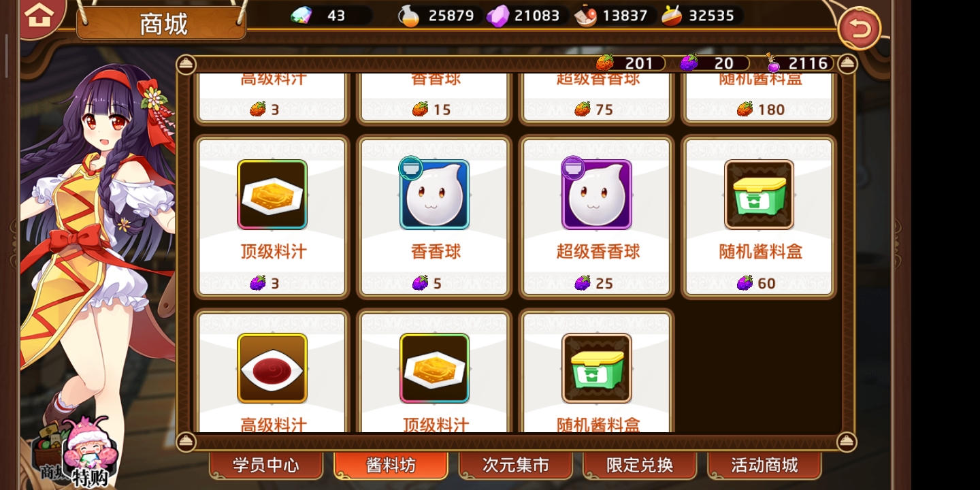Go to the 限定兑换 tab
This screenshot has width=980, height=490.
tap(640, 465)
